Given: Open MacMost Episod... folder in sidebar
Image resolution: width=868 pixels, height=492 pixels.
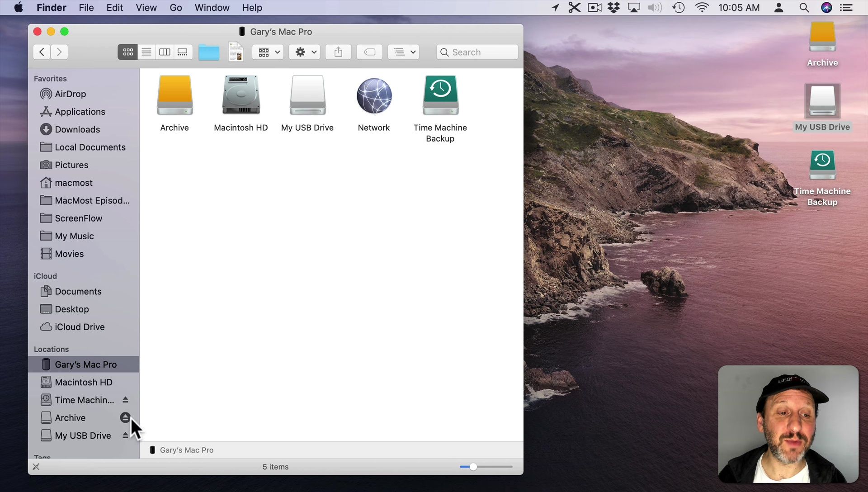Looking at the screenshot, I should pos(84,200).
